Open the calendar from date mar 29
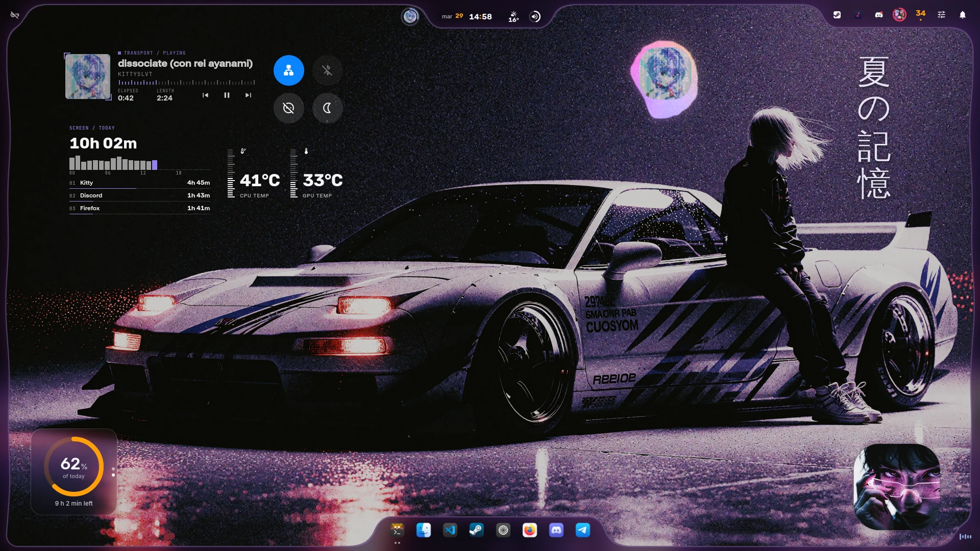980x551 pixels. tap(452, 16)
